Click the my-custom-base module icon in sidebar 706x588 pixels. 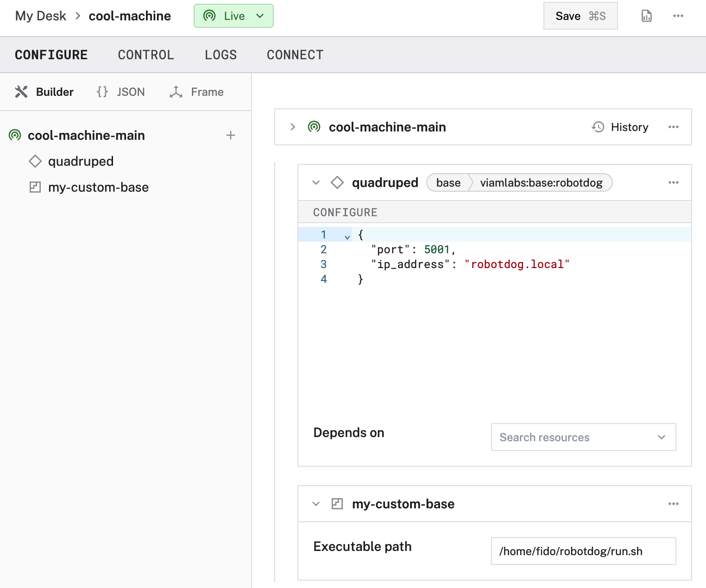point(35,187)
